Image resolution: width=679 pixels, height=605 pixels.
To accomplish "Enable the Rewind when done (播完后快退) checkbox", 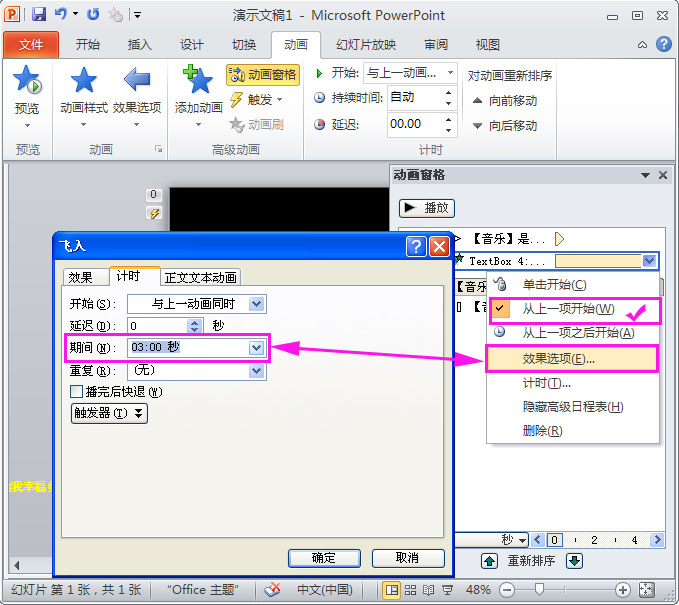I will (x=76, y=392).
